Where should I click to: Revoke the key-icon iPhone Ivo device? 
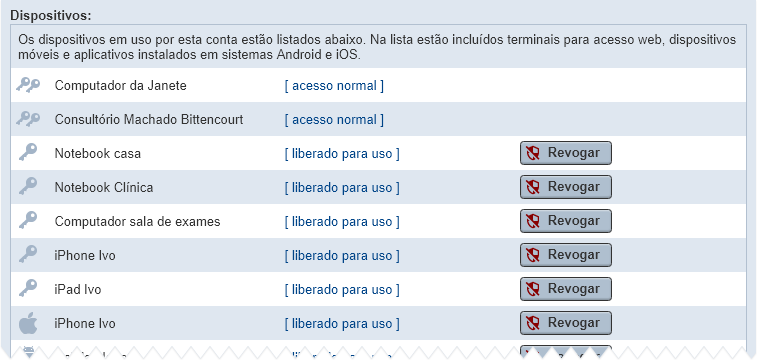pos(566,255)
